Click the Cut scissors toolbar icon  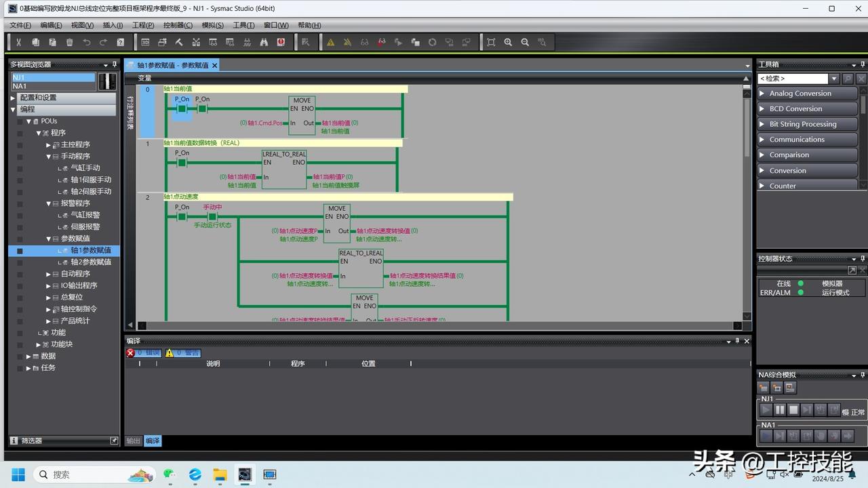click(19, 42)
